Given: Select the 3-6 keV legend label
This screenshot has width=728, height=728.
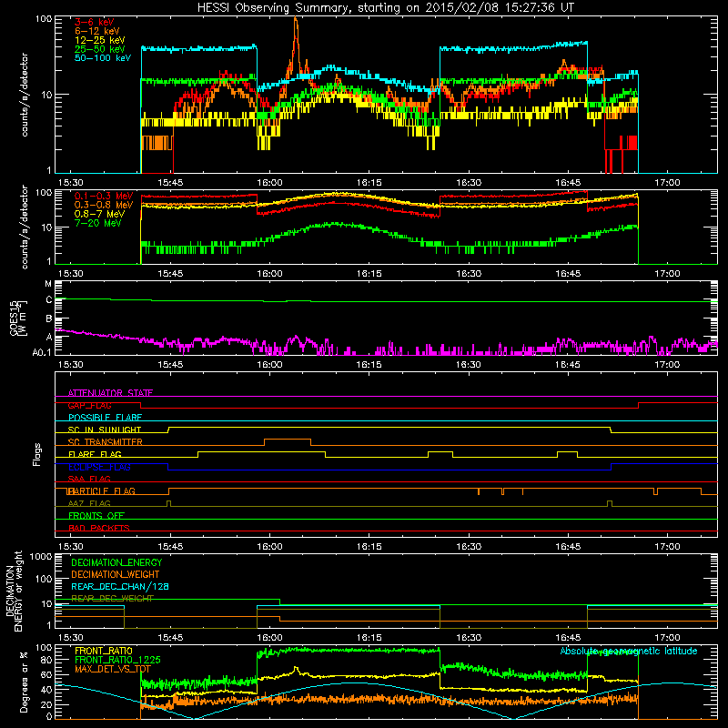Looking at the screenshot, I should point(94,22).
